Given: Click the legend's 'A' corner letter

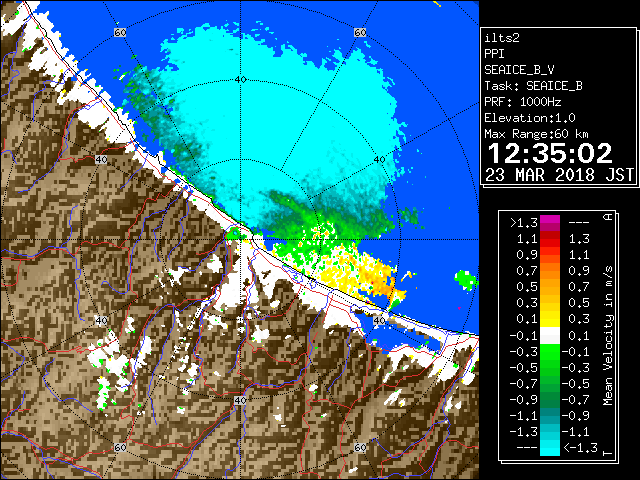Looking at the screenshot, I should [608, 217].
